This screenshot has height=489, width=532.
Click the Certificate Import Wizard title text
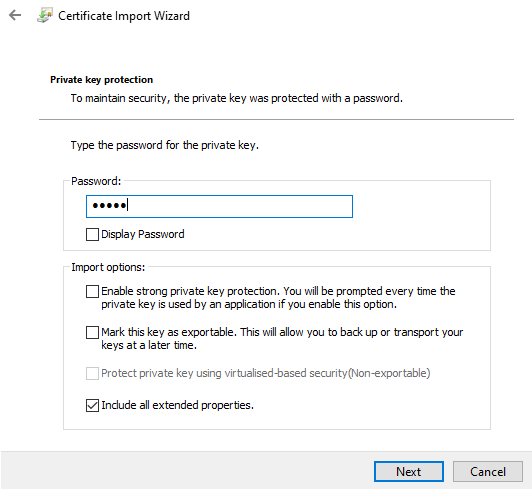[124, 16]
